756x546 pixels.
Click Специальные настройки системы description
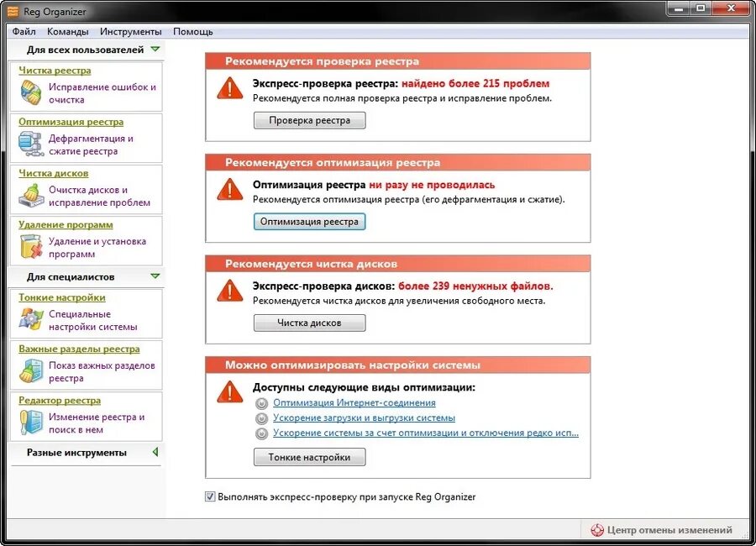[x=92, y=320]
